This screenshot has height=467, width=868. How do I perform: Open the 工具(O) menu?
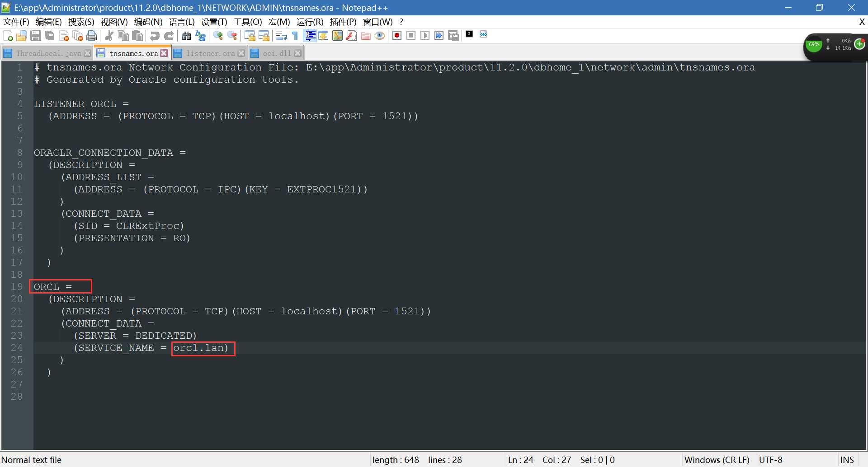click(x=247, y=22)
